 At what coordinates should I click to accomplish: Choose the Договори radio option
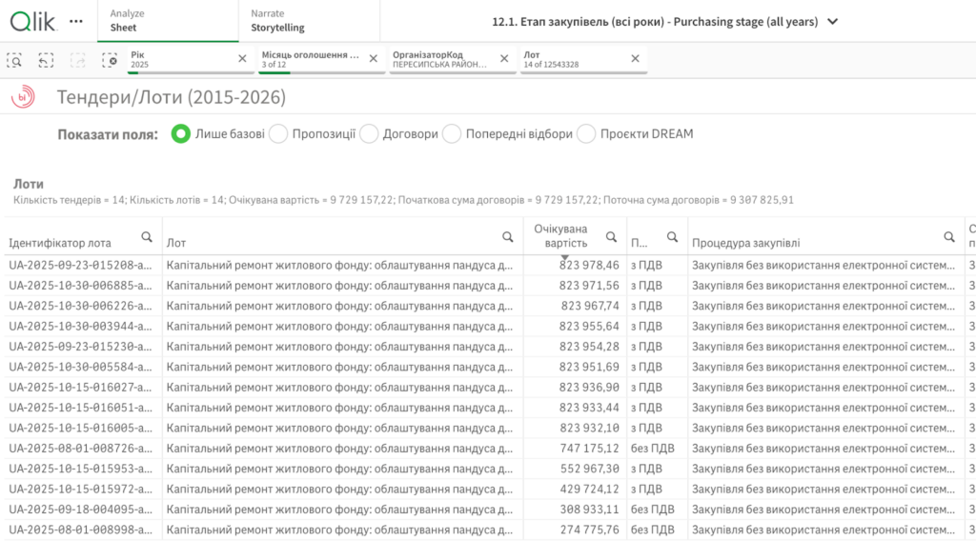pos(369,134)
